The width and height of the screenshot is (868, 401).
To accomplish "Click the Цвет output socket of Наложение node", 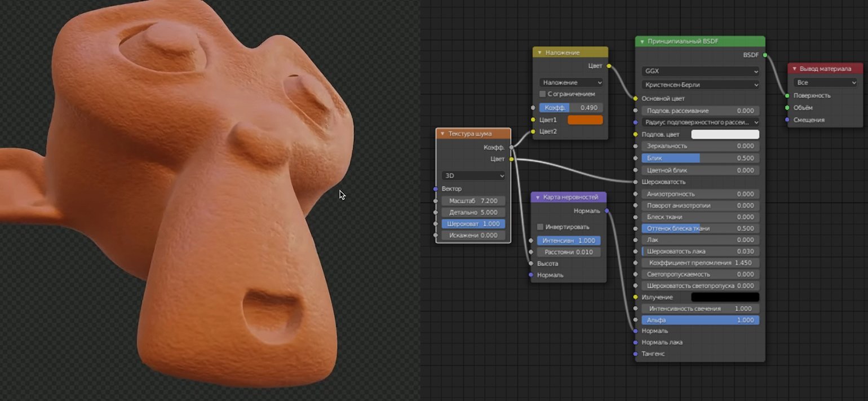I will pos(609,66).
